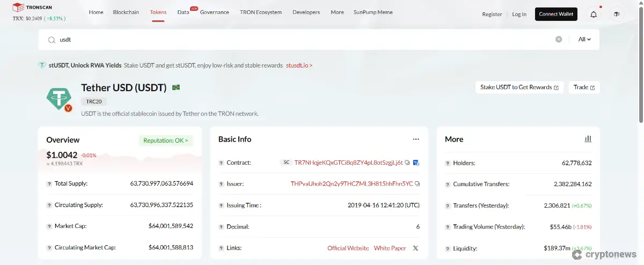Click help icon next to Links
Image resolution: width=644 pixels, height=265 pixels.
click(x=221, y=248)
